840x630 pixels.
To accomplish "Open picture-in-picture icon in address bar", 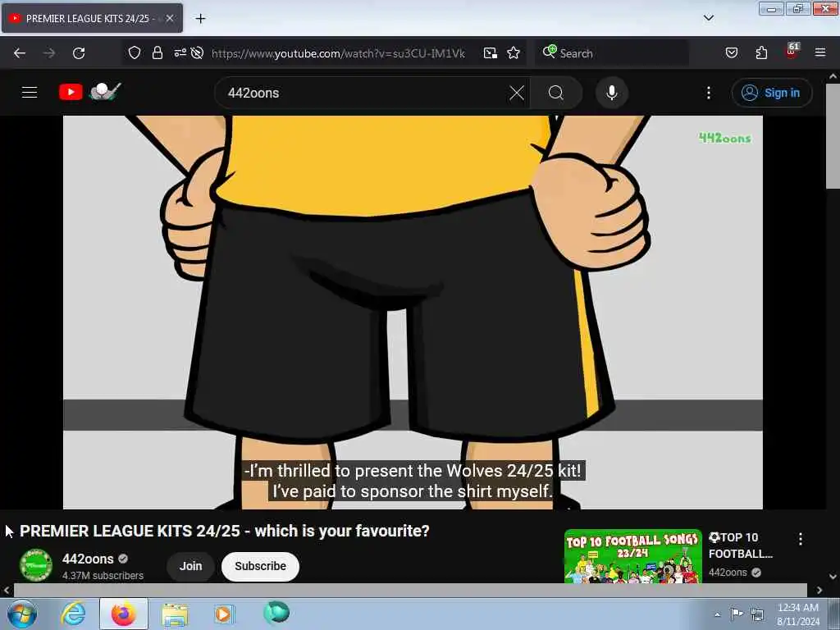I will pos(491,53).
